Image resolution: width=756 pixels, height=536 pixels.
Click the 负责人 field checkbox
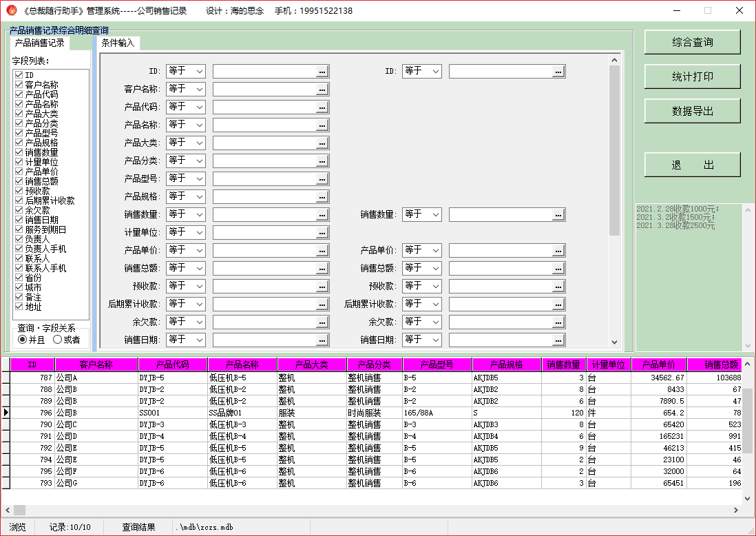tap(19, 239)
